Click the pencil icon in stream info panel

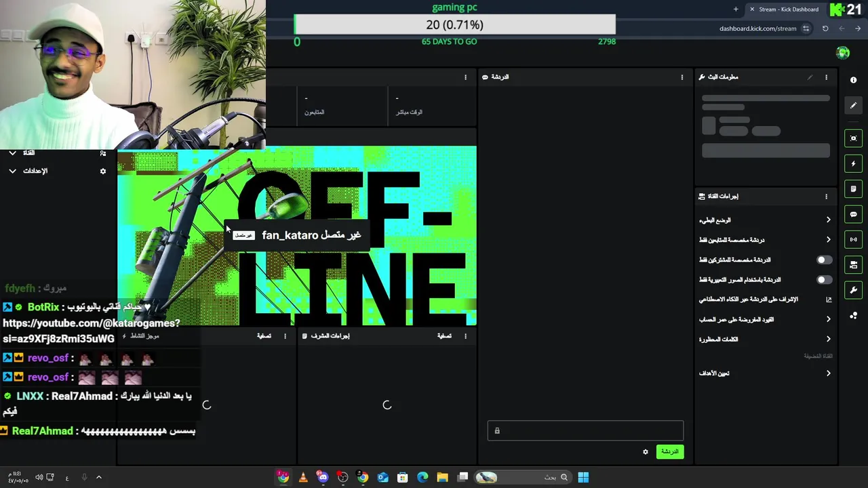[810, 77]
